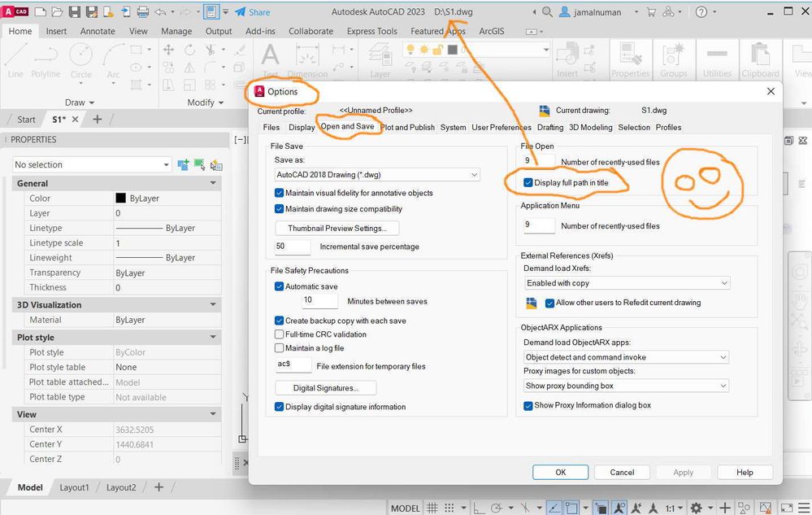812x515 pixels.
Task: Enable Full-time CRC validation
Action: 279,334
